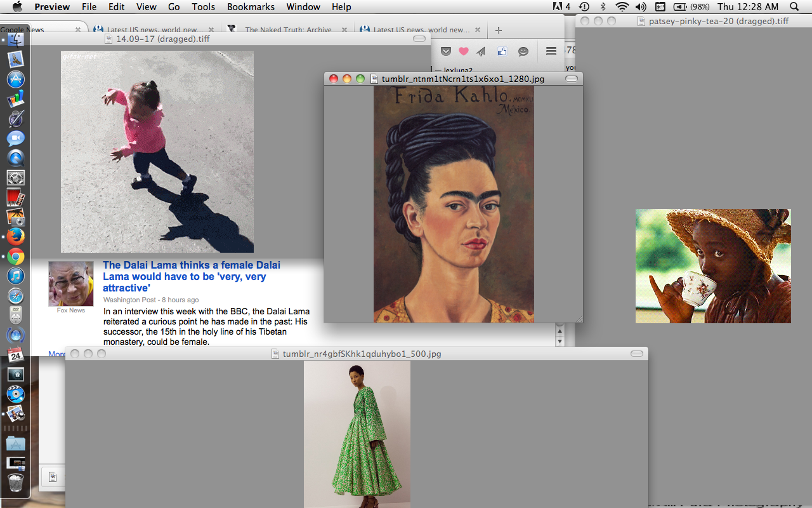Open the Edit menu
This screenshot has width=812, height=508.
coord(116,7)
